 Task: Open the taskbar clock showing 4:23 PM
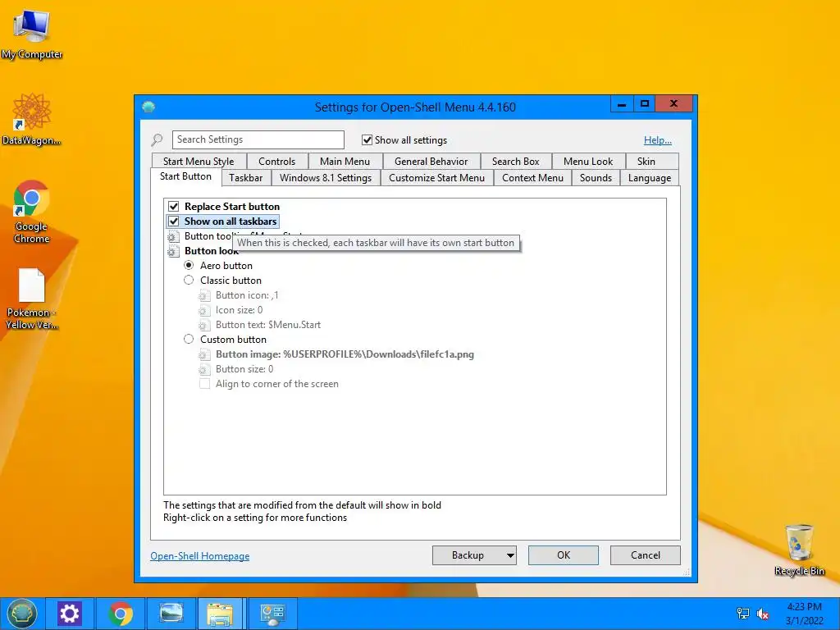coord(804,614)
